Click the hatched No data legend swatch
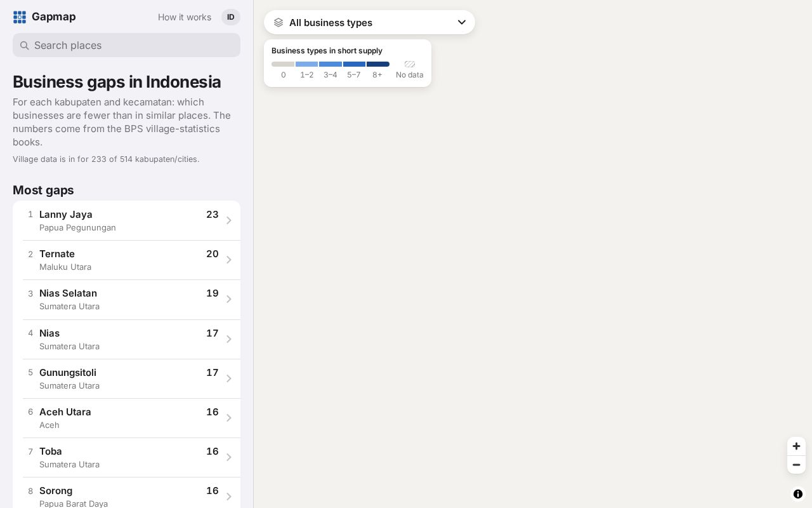This screenshot has width=812, height=508. (410, 64)
